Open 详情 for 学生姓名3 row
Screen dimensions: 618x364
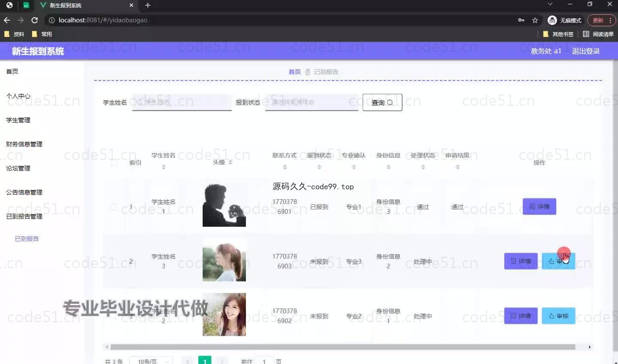pos(521,261)
